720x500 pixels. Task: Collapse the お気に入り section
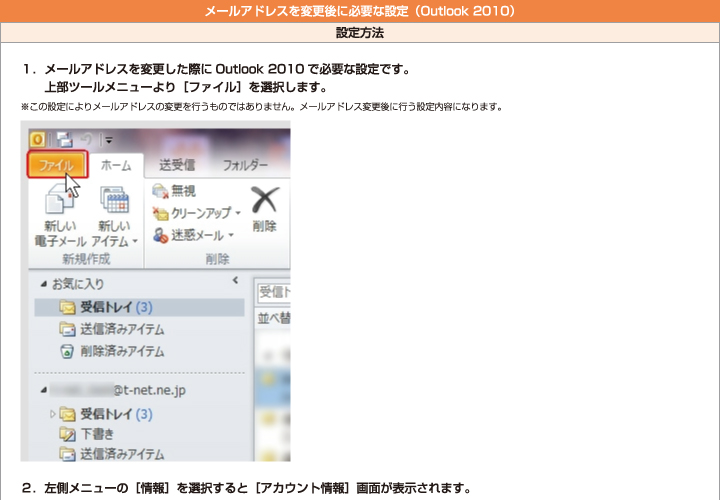(44, 284)
